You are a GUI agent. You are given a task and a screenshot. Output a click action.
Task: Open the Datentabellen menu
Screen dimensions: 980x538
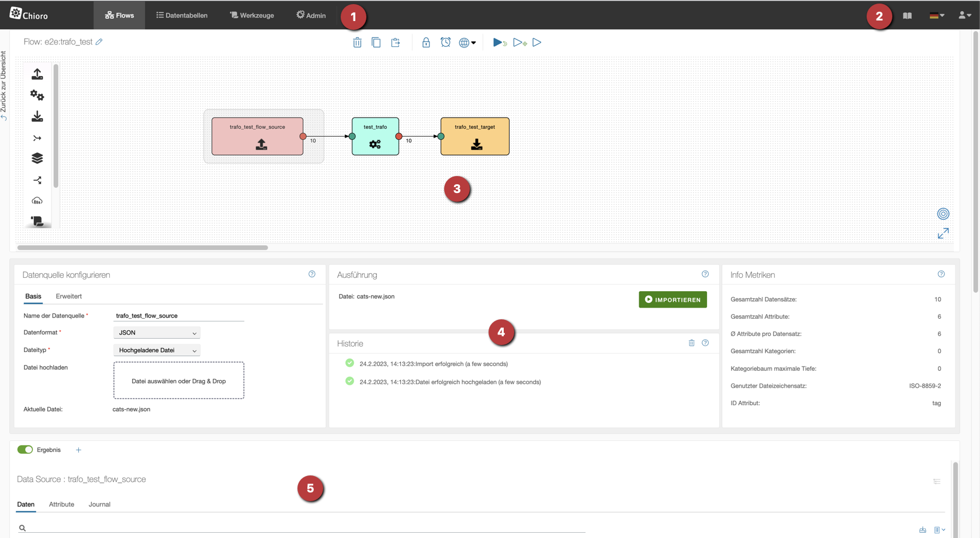pos(182,15)
